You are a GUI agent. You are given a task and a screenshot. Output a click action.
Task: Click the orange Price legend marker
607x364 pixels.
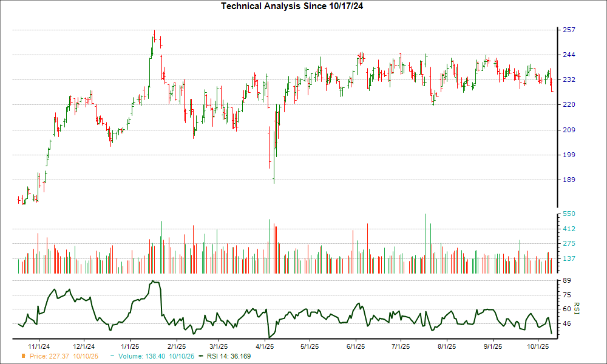point(24,356)
